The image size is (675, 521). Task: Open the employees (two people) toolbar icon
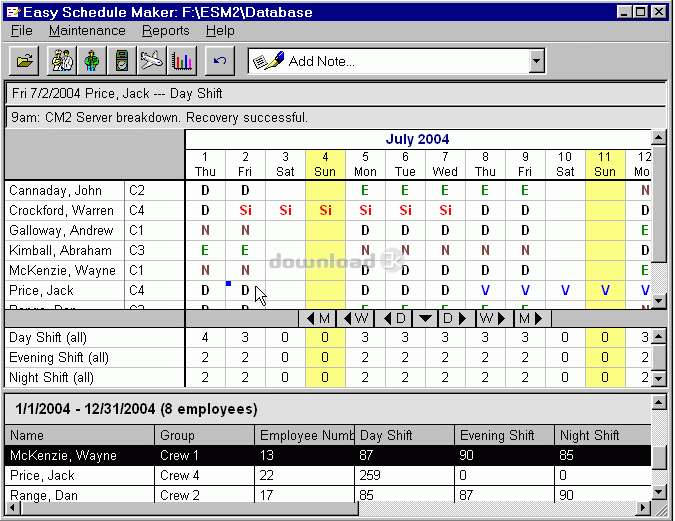pos(62,61)
